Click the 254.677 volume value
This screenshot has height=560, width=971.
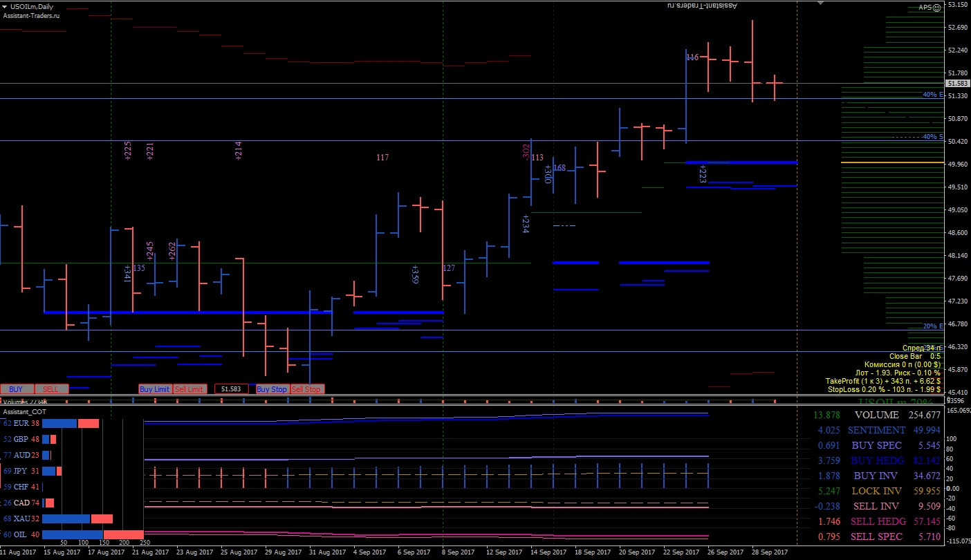pyautogui.click(x=924, y=416)
